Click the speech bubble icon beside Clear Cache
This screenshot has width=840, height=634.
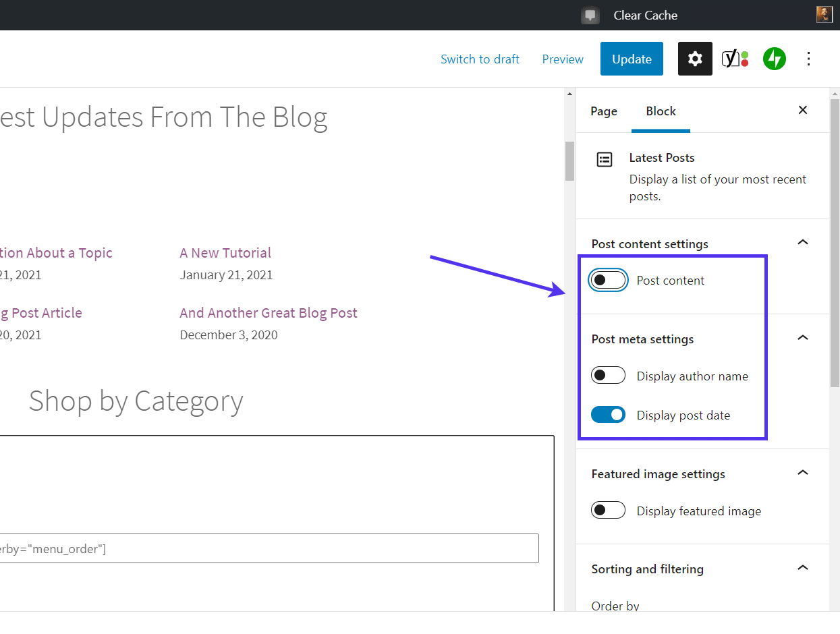pyautogui.click(x=590, y=16)
